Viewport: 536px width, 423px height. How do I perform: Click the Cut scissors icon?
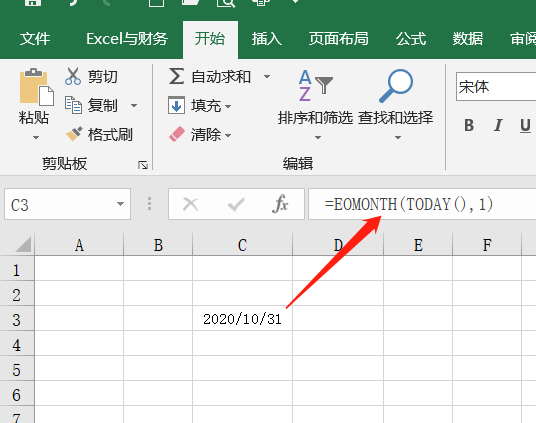73,76
